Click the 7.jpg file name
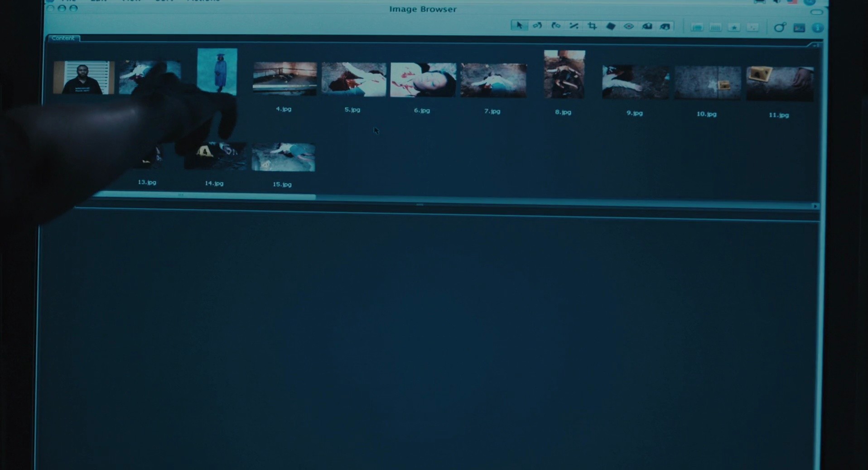The image size is (868, 470). click(x=492, y=111)
